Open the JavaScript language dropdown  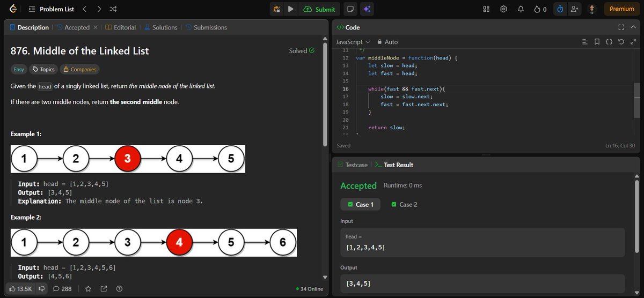pyautogui.click(x=353, y=42)
